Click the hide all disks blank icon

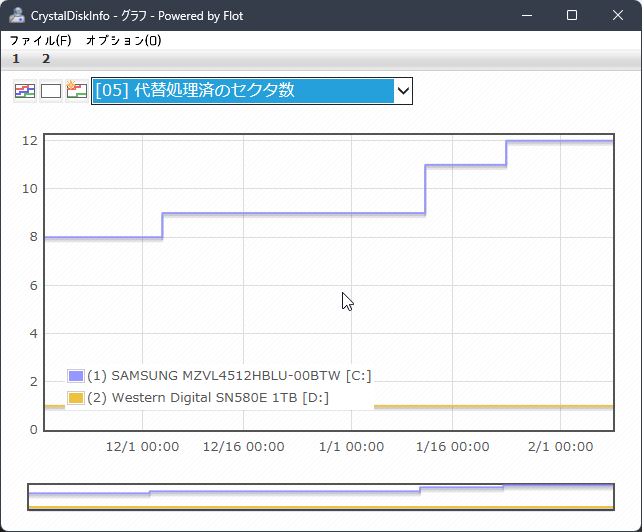[x=50, y=91]
